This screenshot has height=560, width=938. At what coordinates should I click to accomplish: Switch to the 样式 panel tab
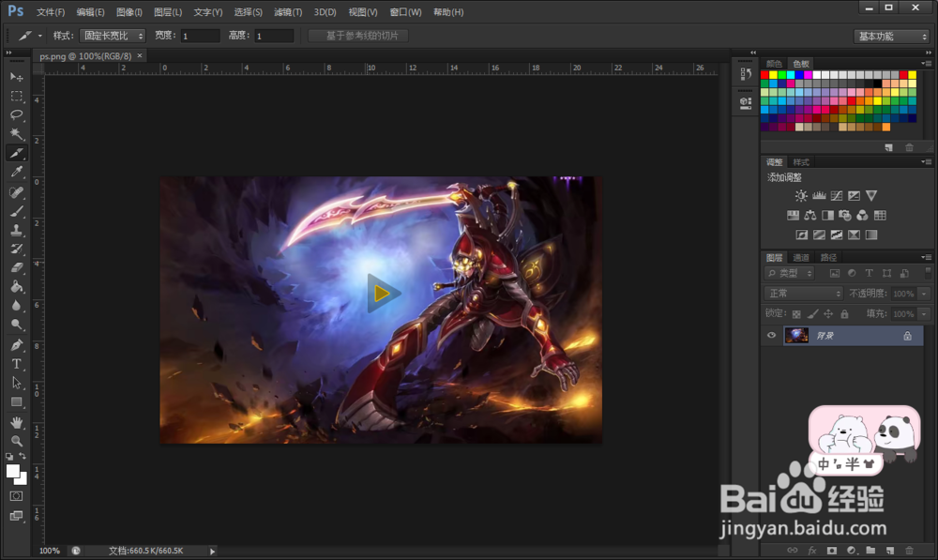coord(801,162)
